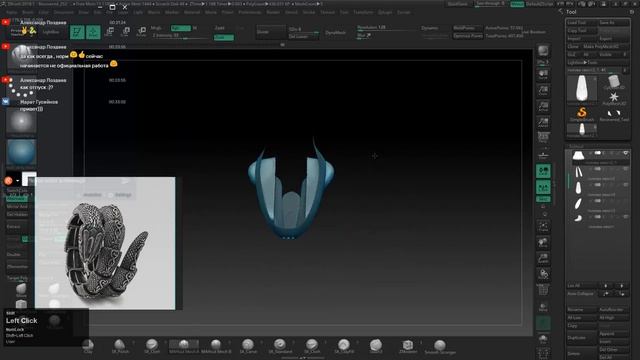640x360 pixels.
Task: Open the Document menu
Action: [x=64, y=13]
